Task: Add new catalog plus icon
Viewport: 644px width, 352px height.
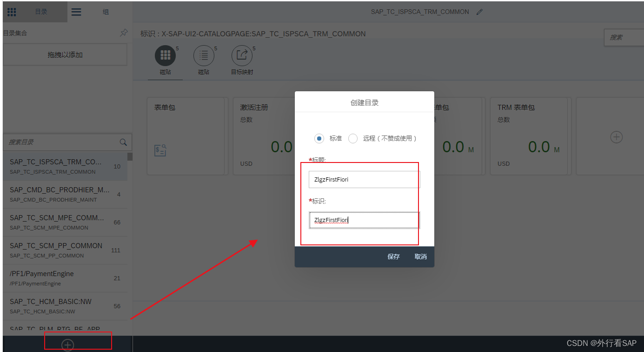Action: coord(68,345)
